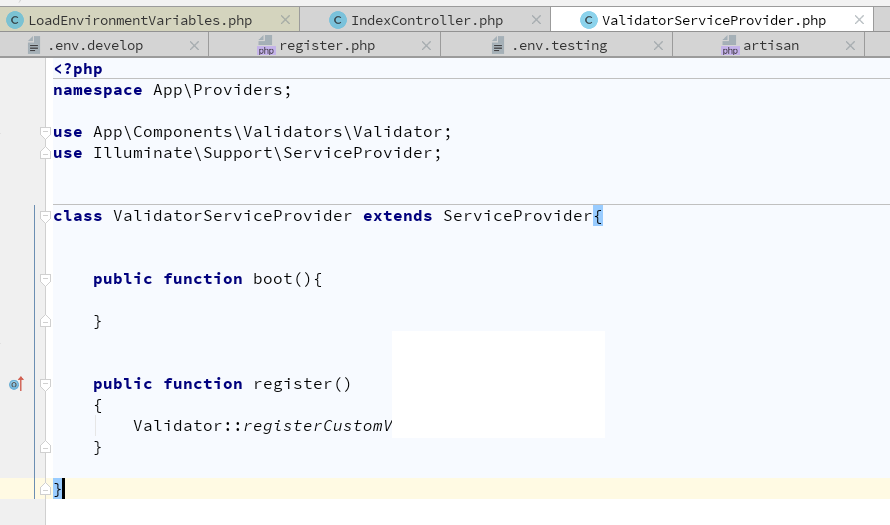Click the ServiceProvider class name after extends
Screen dimensions: 890x525
[517, 216]
